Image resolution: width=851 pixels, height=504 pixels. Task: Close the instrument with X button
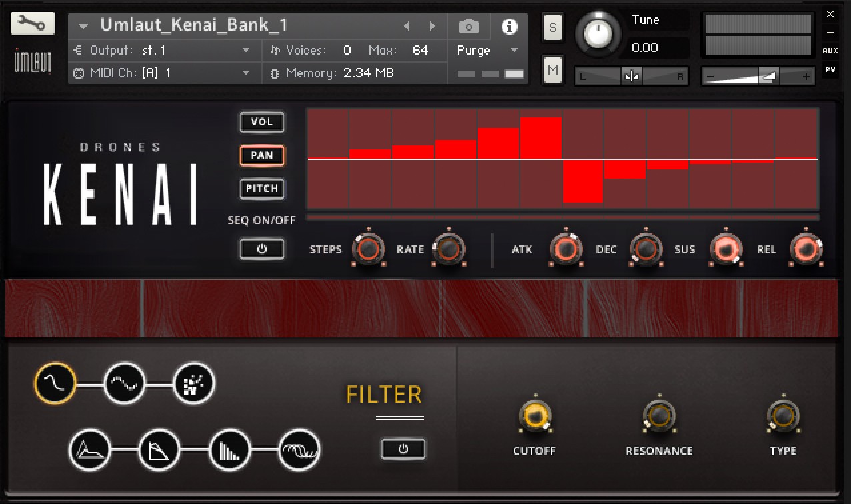(830, 14)
